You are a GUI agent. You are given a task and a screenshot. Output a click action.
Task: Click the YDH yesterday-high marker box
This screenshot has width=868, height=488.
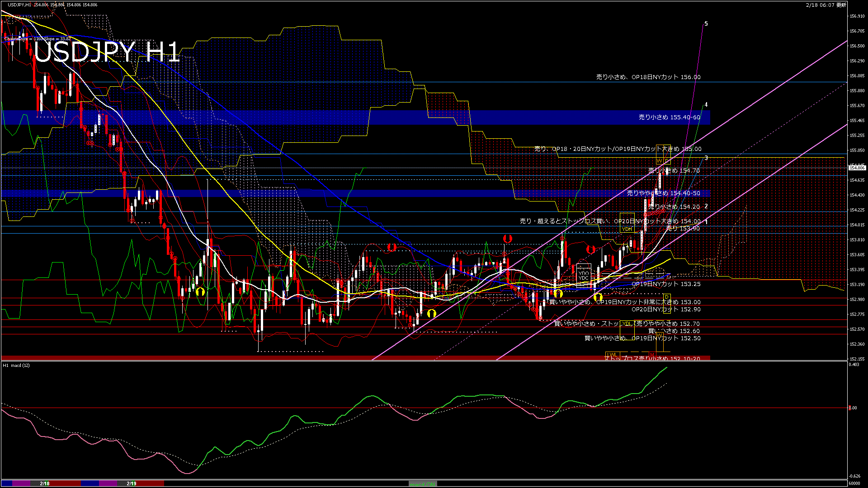[x=627, y=229]
